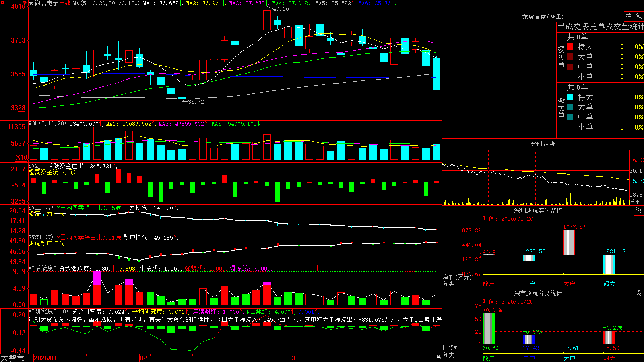The width and height of the screenshot is (644, 362).
Task: Click the 散户持仓: 49.185 value
Action: [148, 238]
